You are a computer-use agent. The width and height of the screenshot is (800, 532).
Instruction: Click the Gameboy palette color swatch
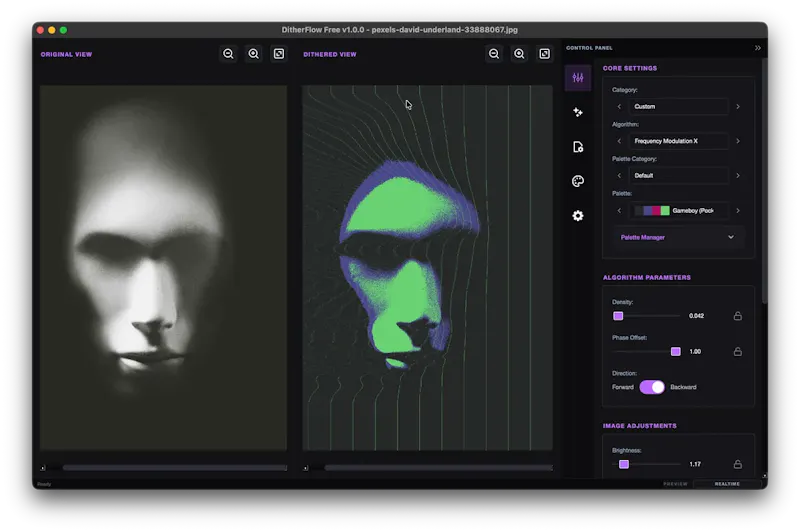[x=652, y=211]
